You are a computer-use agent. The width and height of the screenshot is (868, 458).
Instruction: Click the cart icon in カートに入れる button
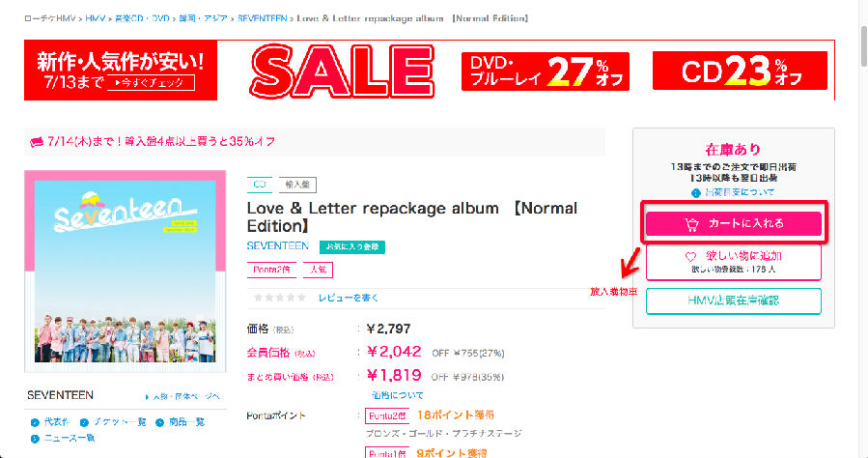pos(691,224)
